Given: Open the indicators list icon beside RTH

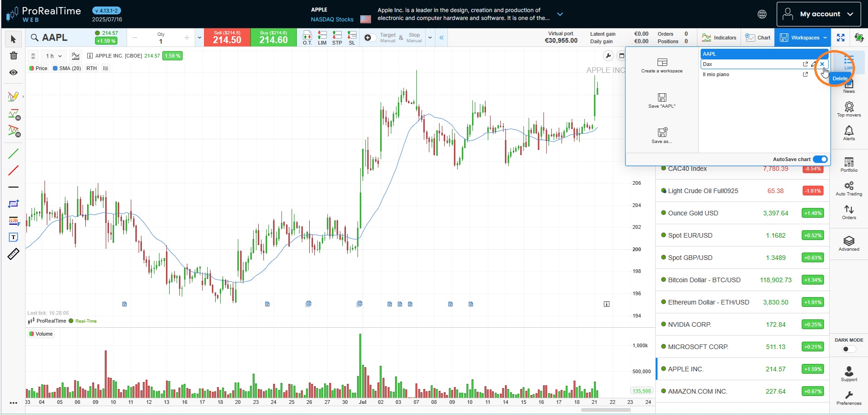Looking at the screenshot, I should pyautogui.click(x=106, y=68).
